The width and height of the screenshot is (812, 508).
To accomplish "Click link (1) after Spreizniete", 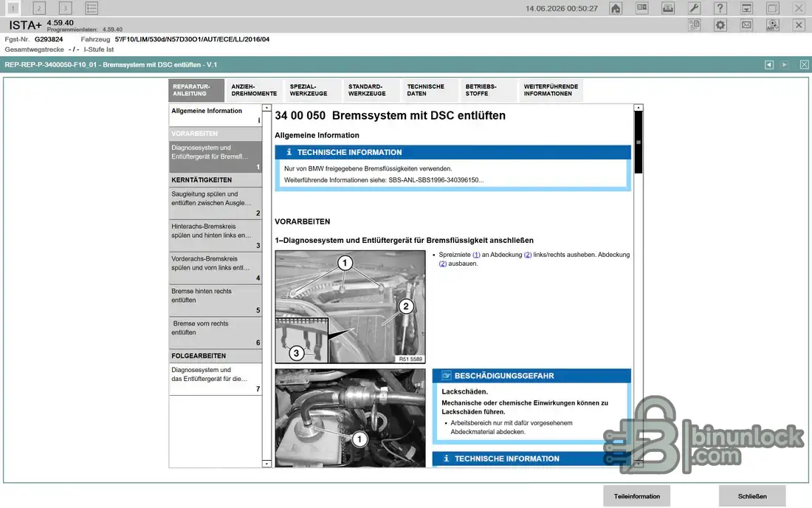I will coord(476,255).
